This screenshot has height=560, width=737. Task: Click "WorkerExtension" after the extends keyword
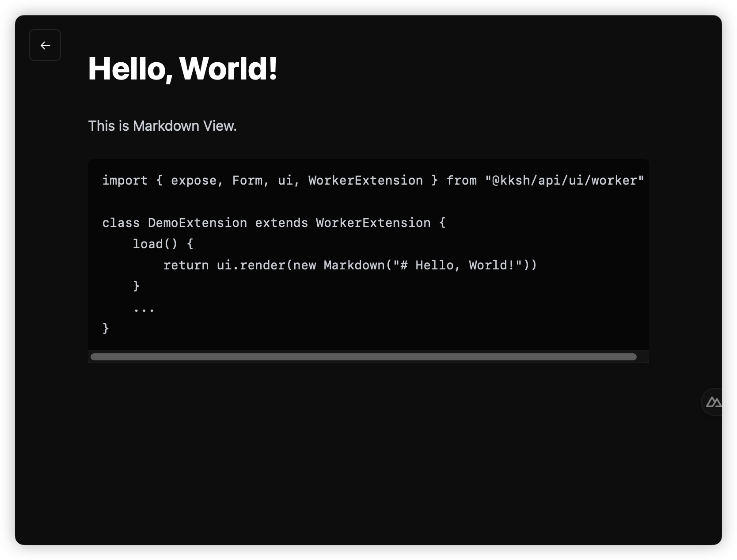(x=373, y=223)
